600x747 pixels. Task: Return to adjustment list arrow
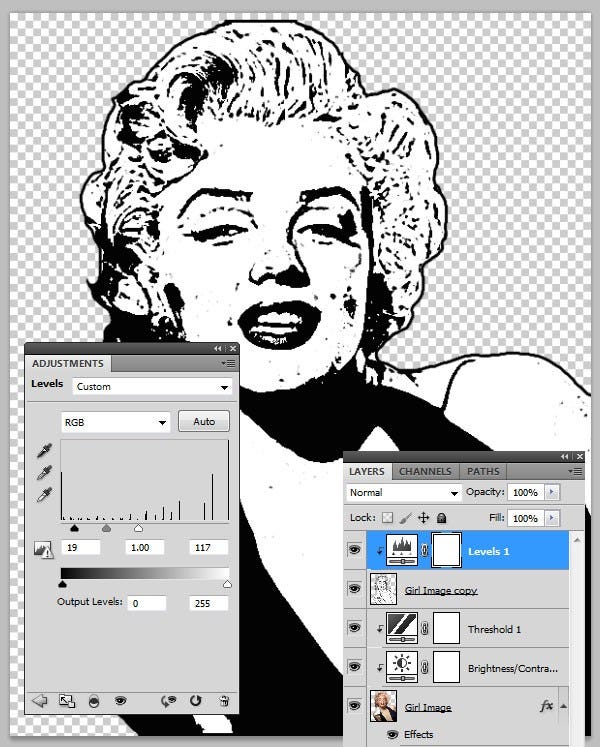point(40,701)
